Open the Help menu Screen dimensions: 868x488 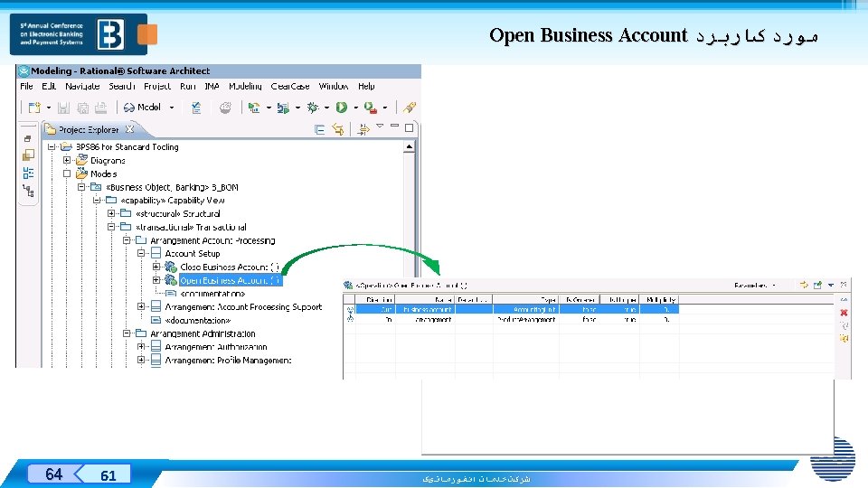point(366,87)
